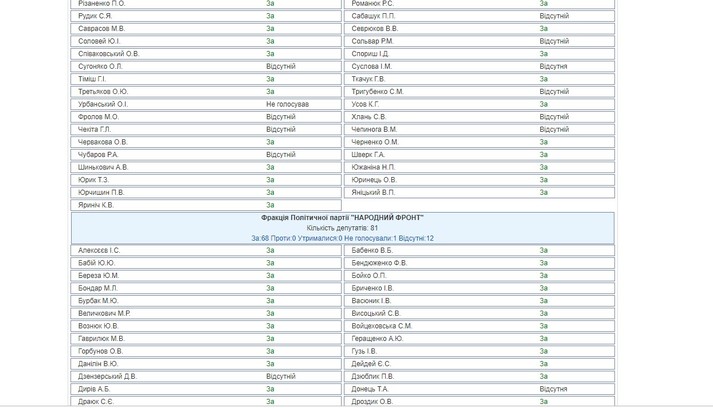Screen dimensions: 713x408
Task: Click deputy name Співаковський О.В.
Action: pos(109,54)
